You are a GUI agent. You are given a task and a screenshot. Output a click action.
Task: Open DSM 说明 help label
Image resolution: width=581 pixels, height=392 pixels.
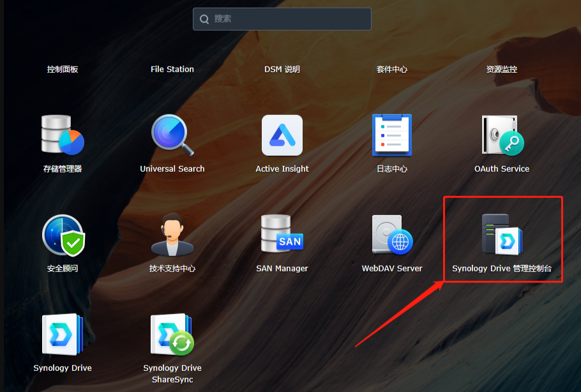(x=282, y=69)
